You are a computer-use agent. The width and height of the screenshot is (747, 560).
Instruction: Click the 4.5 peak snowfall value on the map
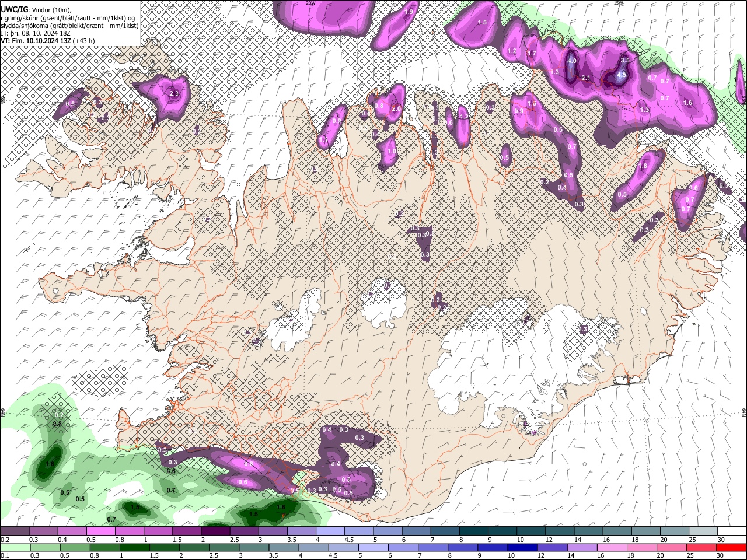pos(622,75)
